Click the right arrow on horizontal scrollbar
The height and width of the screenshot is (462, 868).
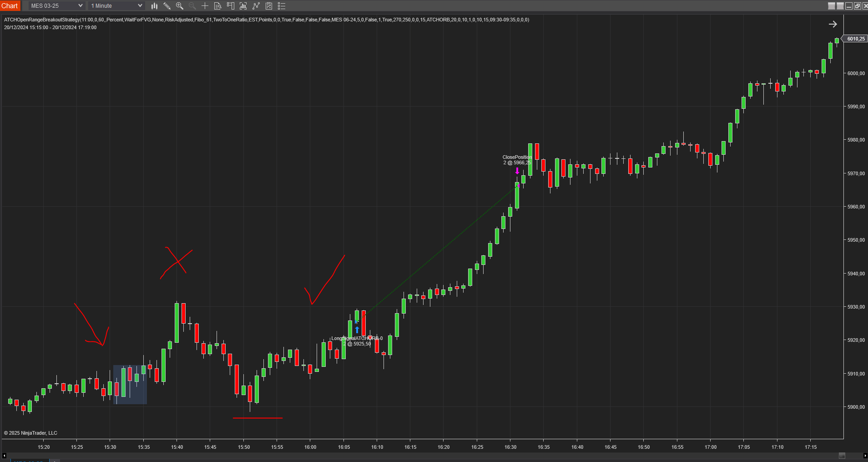pyautogui.click(x=865, y=455)
